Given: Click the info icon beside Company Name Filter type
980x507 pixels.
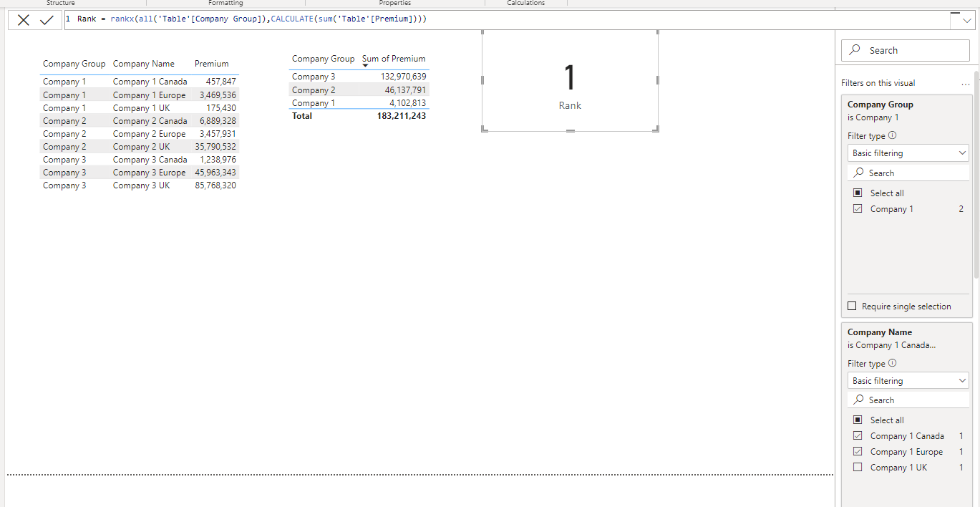Looking at the screenshot, I should (x=892, y=363).
